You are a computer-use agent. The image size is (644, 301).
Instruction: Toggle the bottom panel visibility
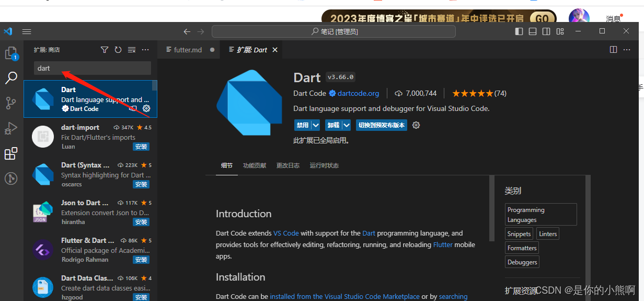tap(533, 31)
